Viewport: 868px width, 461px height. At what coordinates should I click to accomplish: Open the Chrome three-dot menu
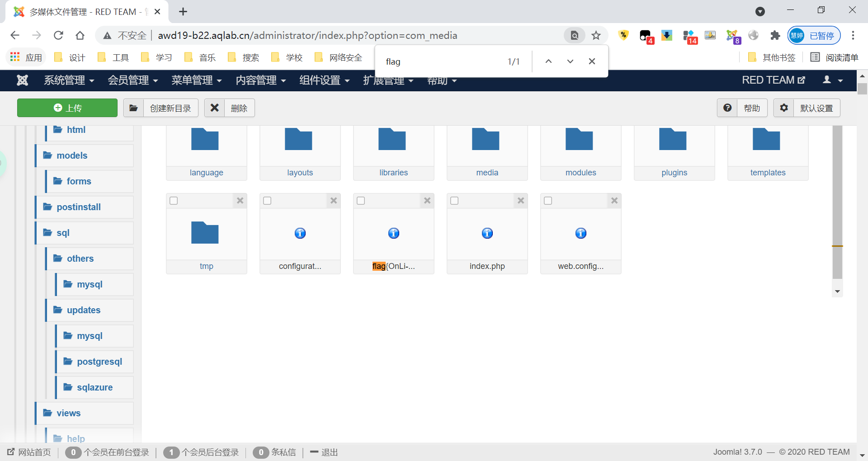(853, 35)
